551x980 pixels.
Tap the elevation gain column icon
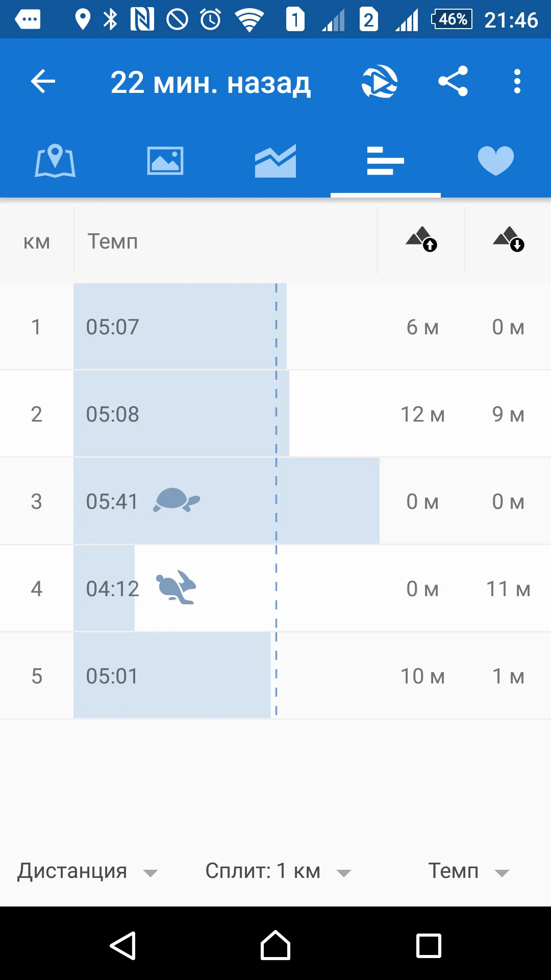[421, 239]
